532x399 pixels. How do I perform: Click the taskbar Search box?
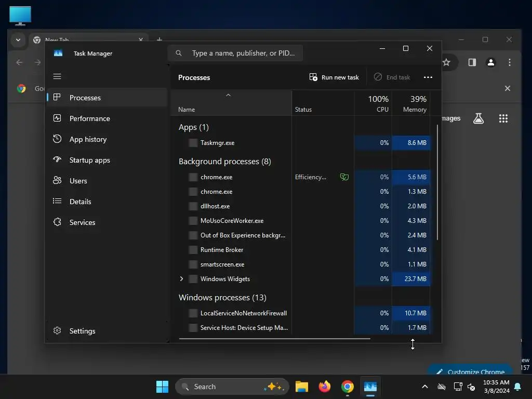[x=232, y=387]
